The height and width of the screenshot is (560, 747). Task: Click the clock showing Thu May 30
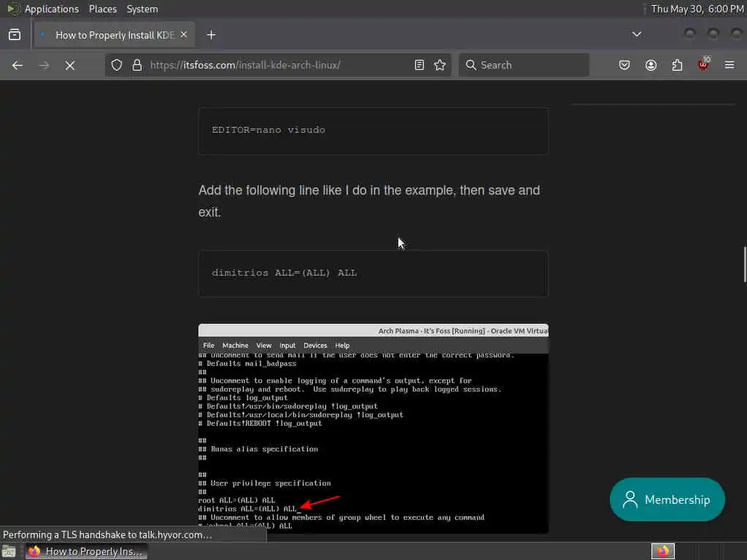point(697,9)
